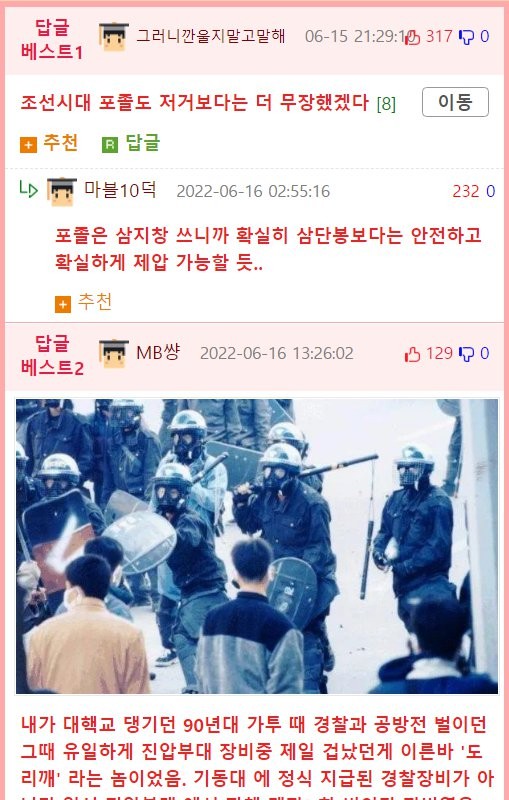Click thumbs-up icon on best reply 1
The height and width of the screenshot is (800, 509).
(x=413, y=37)
